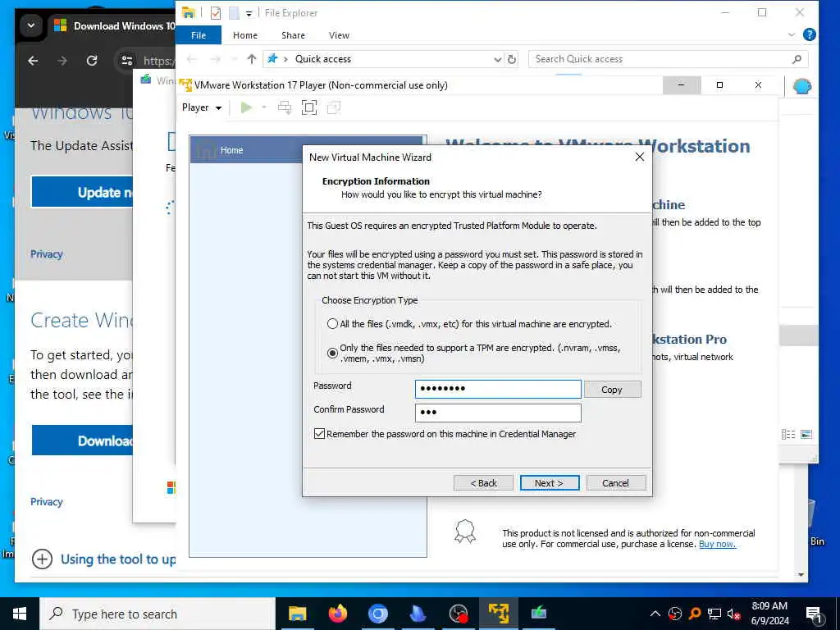Image resolution: width=840 pixels, height=630 pixels.
Task: Select the Download Windows 10 browser tab
Action: 115,25
